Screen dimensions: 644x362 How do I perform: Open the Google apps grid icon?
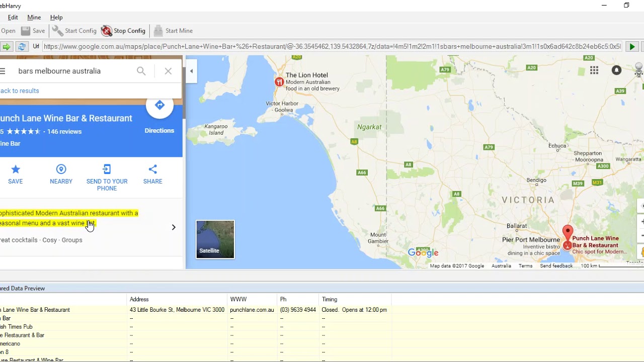click(x=594, y=70)
